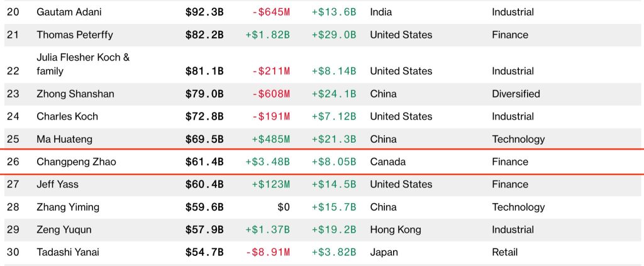Open Zeng Yuqun's profile
644x266 pixels.
pos(64,230)
